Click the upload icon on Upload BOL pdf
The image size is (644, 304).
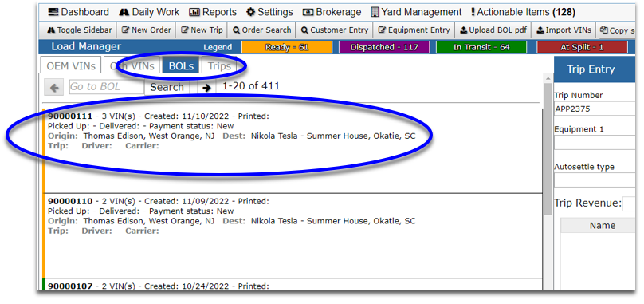[x=464, y=30]
